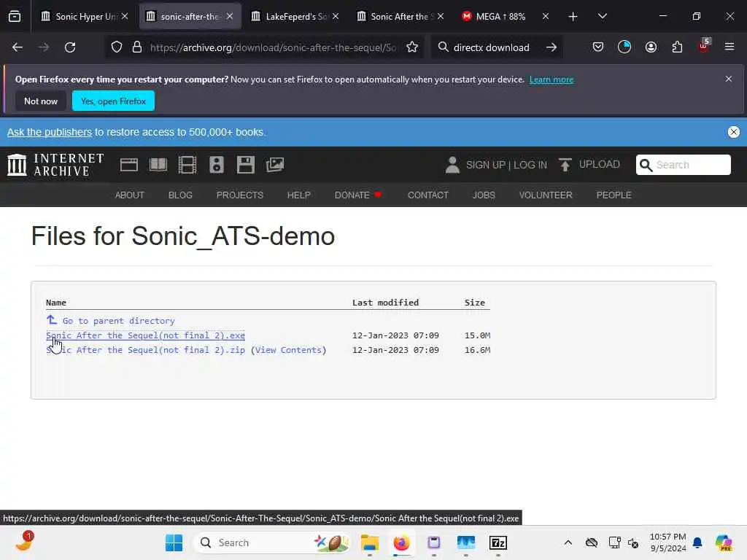Expand the list all tabs dropdown
The image size is (747, 560).
602,16
